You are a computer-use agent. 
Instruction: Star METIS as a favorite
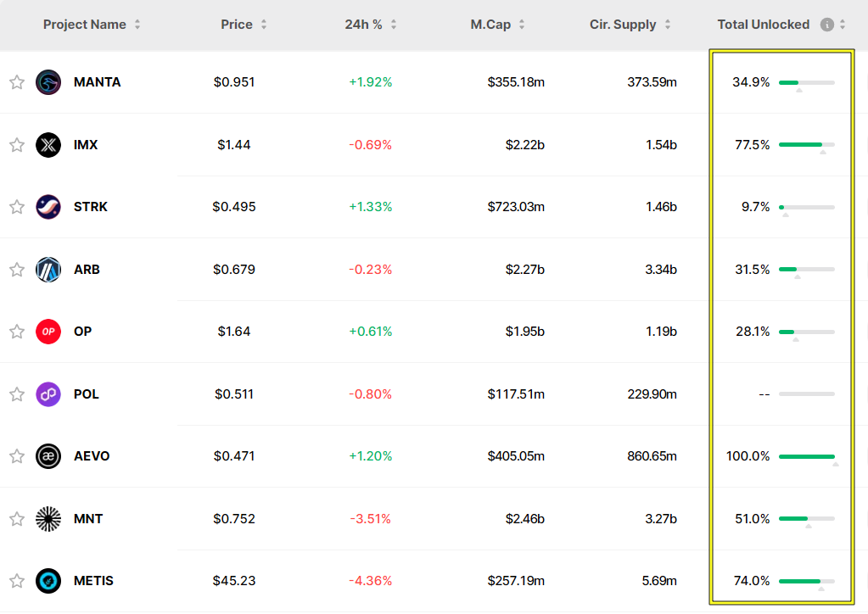click(17, 581)
